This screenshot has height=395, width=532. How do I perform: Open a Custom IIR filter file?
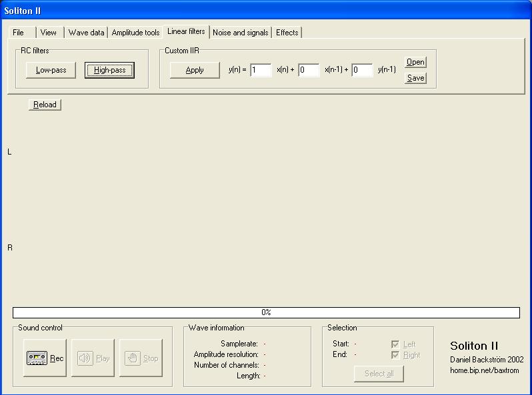pos(415,62)
